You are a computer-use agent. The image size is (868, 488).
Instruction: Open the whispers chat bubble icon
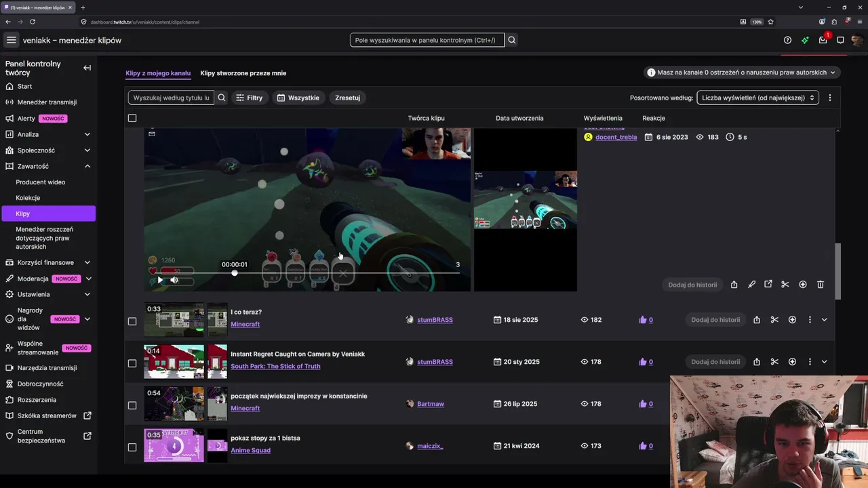click(x=840, y=40)
